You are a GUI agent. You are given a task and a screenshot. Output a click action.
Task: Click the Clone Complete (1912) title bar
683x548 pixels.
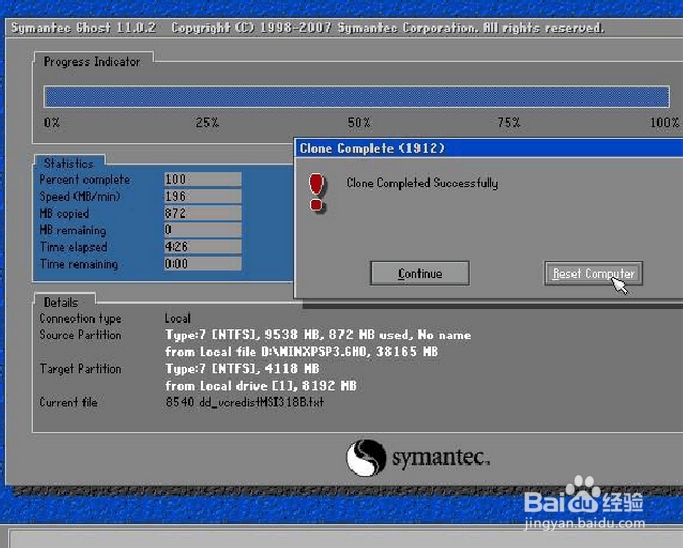(489, 148)
